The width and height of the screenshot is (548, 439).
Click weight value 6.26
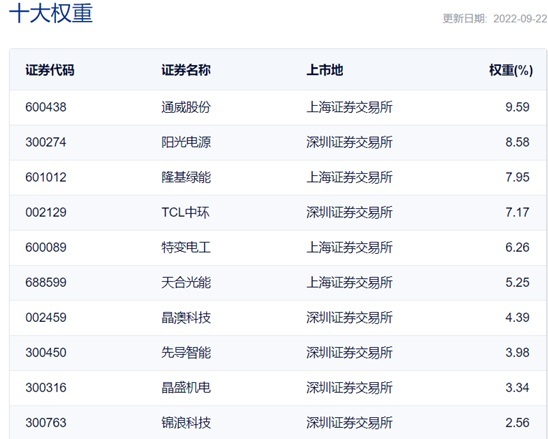coord(517,247)
